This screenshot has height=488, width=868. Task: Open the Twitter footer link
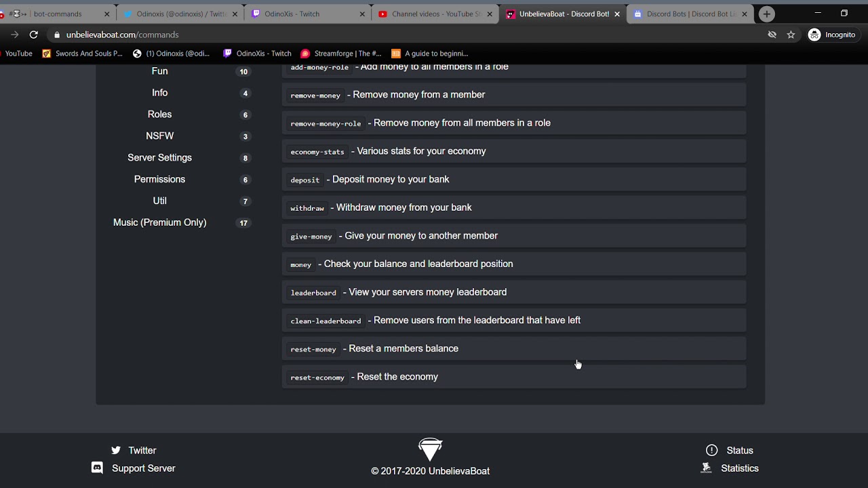tap(142, 450)
